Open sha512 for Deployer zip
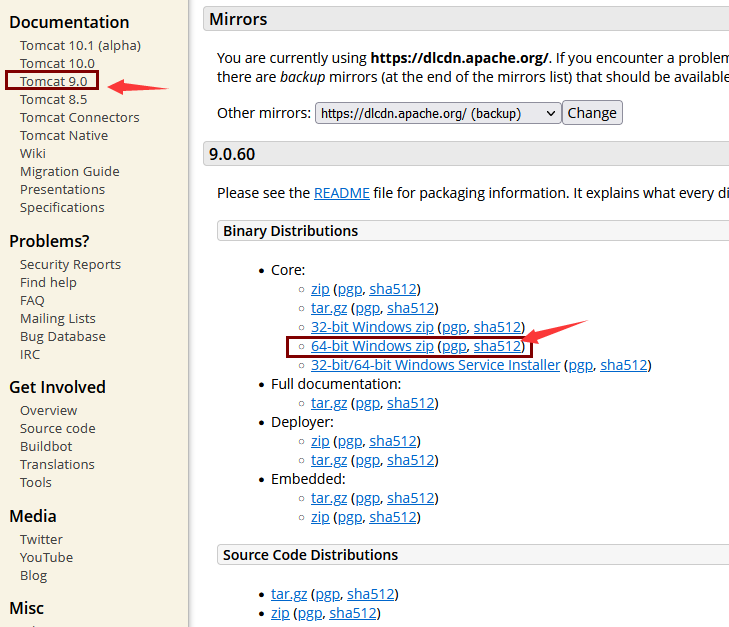 point(393,441)
